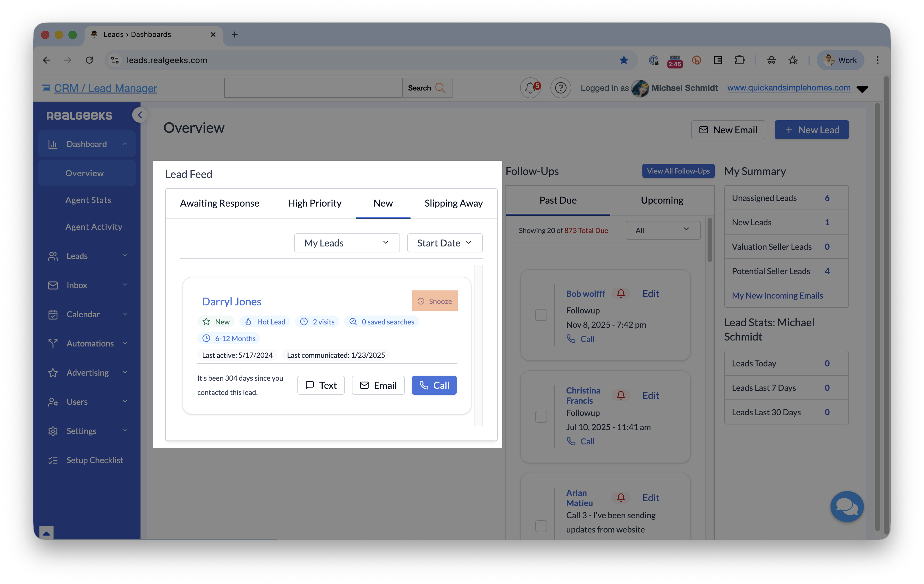Open the help question mark icon
The image size is (924, 584).
coord(560,88)
